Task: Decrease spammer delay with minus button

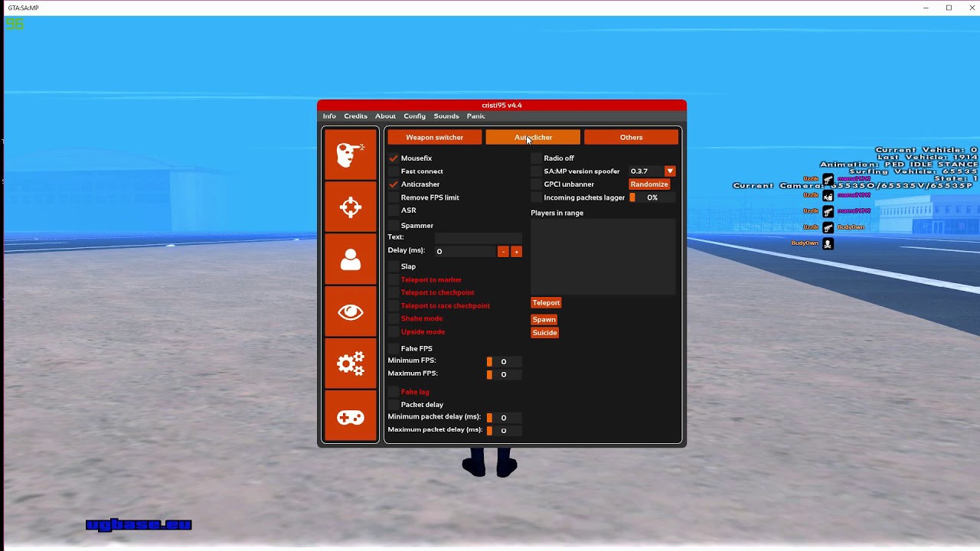Action: coord(503,252)
